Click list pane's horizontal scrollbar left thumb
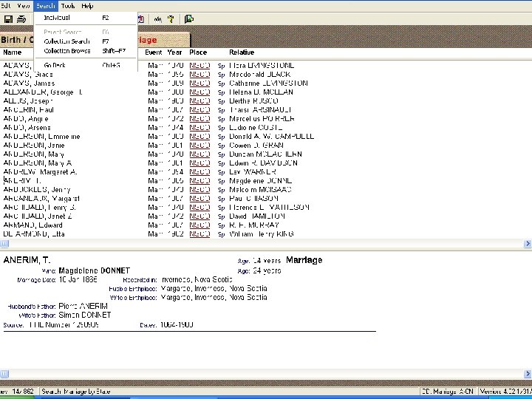This screenshot has width=532, height=399. tap(4, 243)
